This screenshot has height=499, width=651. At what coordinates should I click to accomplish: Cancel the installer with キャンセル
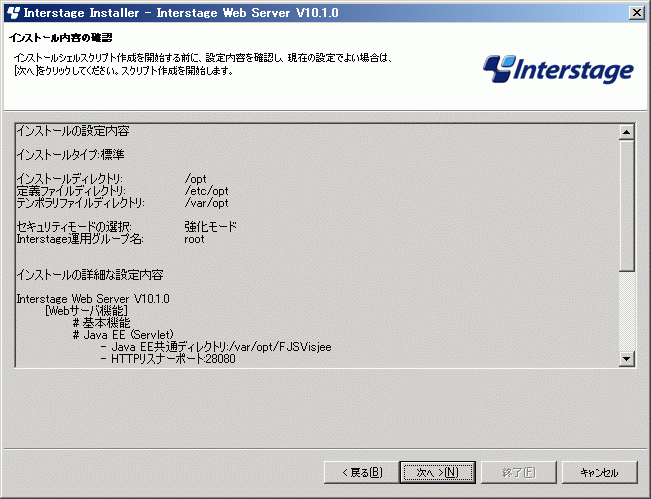[600, 472]
